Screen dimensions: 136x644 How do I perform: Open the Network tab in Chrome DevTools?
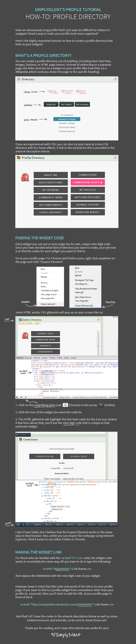point(37,358)
